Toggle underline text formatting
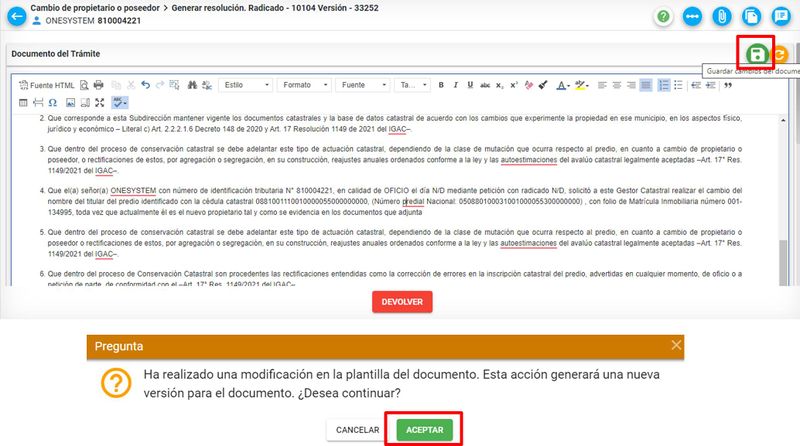 click(469, 85)
